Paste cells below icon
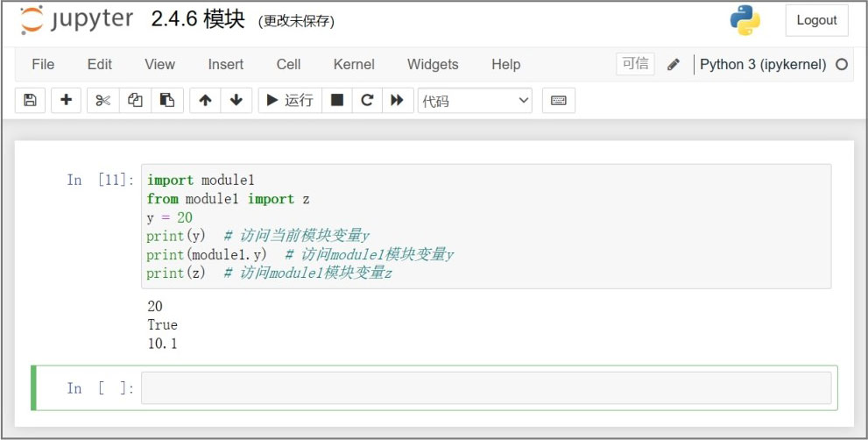 point(167,100)
